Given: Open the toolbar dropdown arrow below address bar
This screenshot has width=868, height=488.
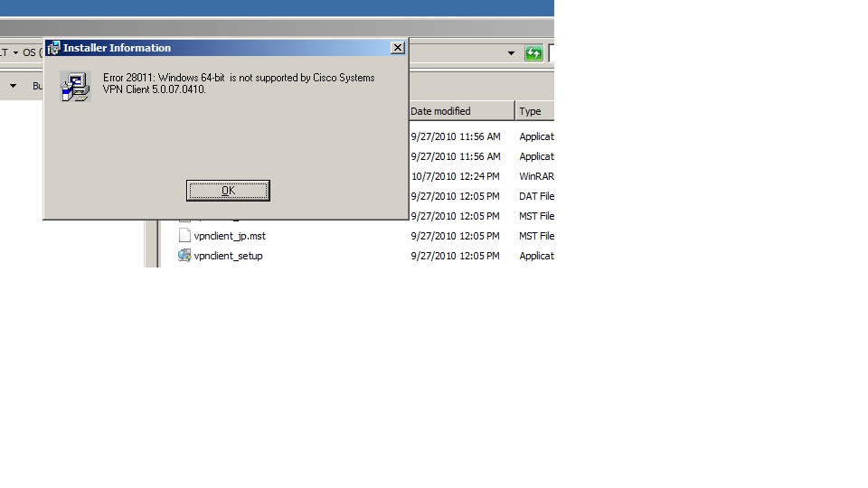Looking at the screenshot, I should pyautogui.click(x=13, y=86).
